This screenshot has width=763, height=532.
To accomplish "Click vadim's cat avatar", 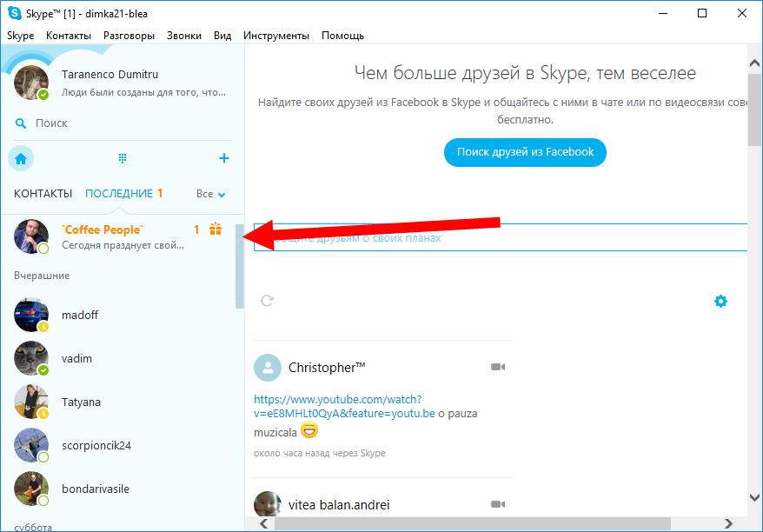I will click(x=31, y=358).
